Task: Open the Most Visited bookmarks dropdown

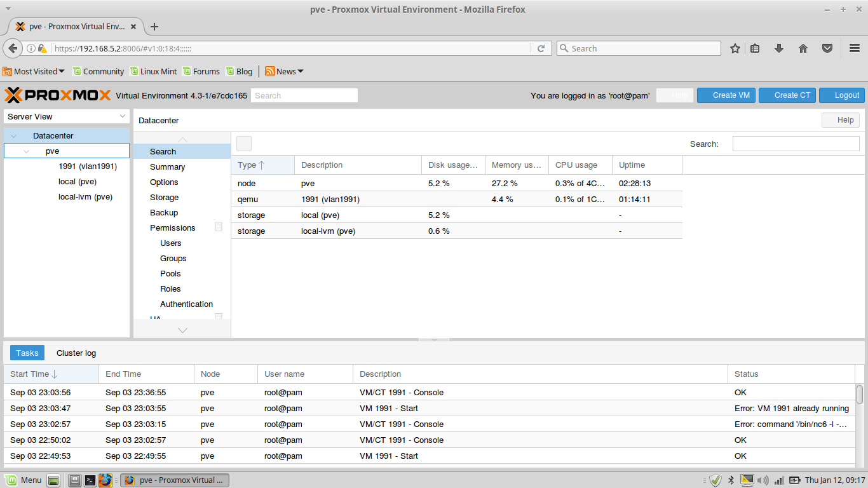Action: 34,71
